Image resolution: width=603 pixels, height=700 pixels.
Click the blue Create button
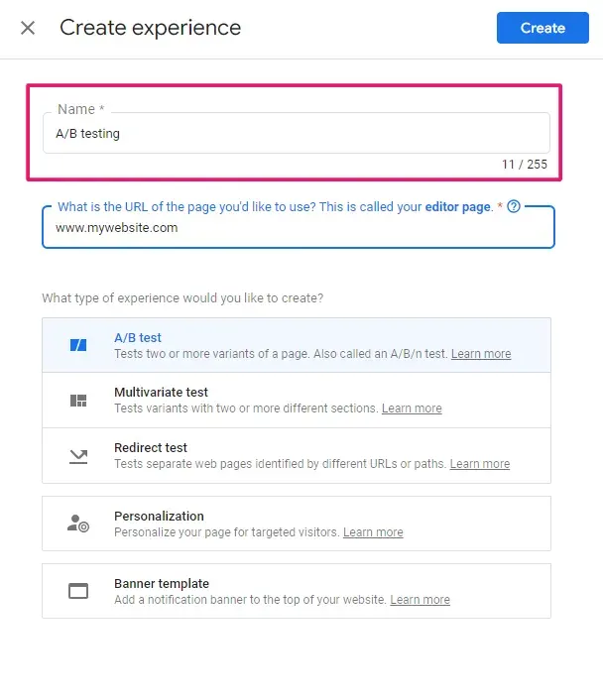coord(543,28)
